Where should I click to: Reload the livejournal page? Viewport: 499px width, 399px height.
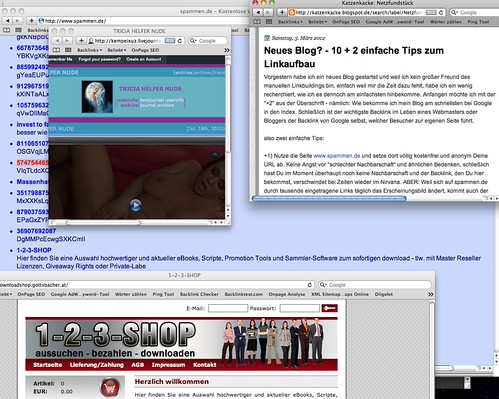180,41
